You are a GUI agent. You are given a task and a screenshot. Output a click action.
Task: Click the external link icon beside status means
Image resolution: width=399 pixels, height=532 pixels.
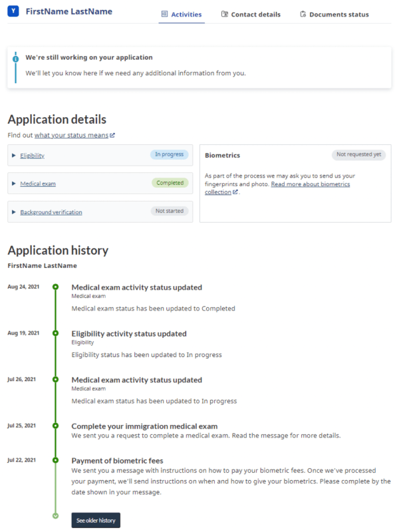pos(113,136)
